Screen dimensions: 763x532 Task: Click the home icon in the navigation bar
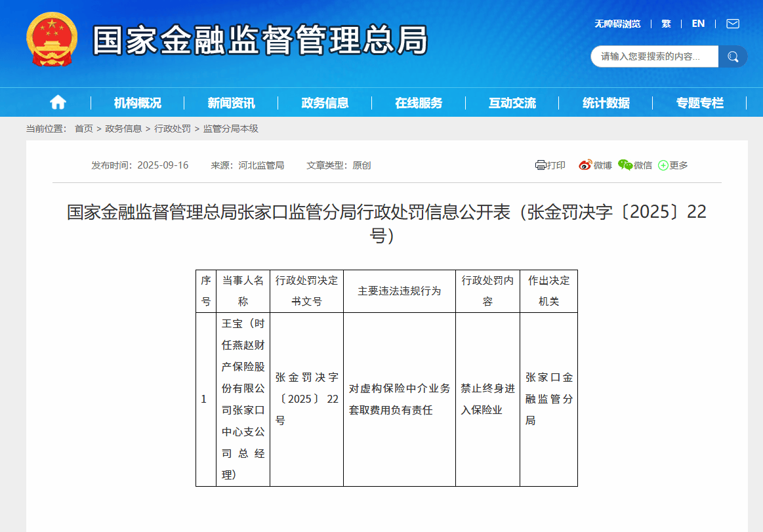(x=58, y=102)
